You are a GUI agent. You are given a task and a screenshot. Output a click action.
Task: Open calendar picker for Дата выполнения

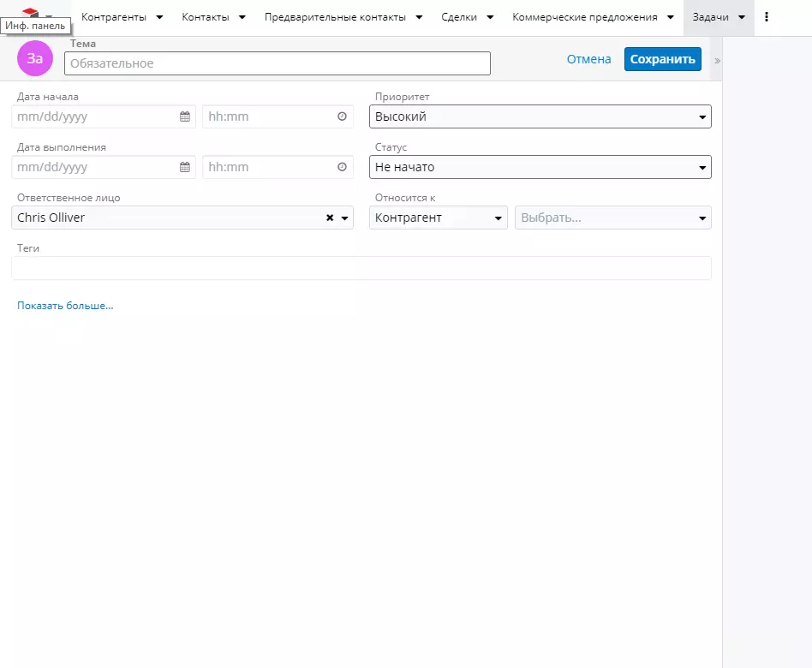click(x=185, y=167)
